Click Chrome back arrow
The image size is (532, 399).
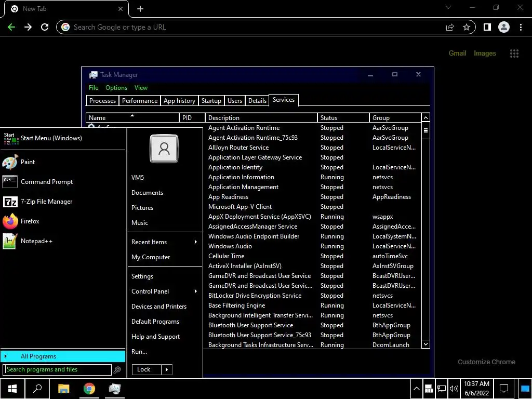coord(11,27)
